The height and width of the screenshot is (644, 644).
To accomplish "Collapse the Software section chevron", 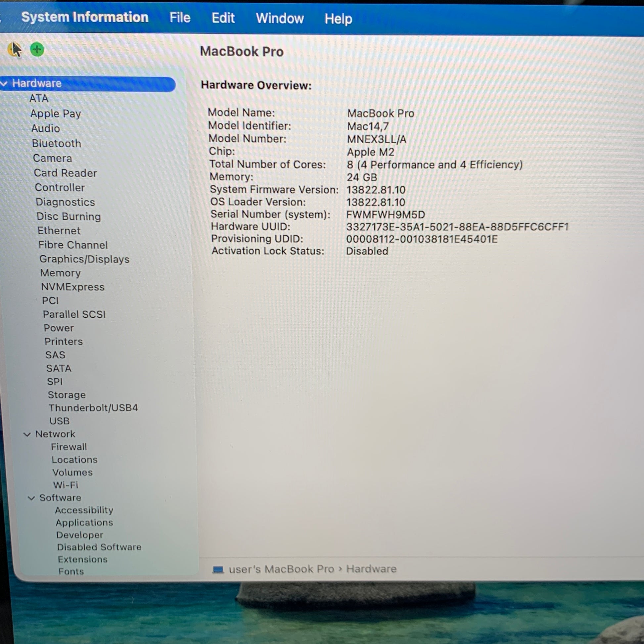I will click(31, 498).
